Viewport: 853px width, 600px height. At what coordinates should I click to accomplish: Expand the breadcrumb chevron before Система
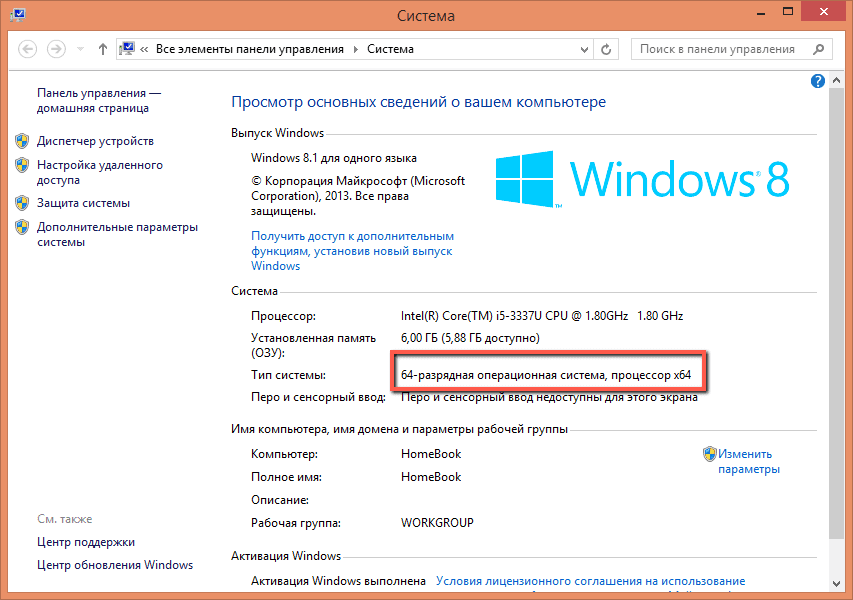tap(356, 49)
